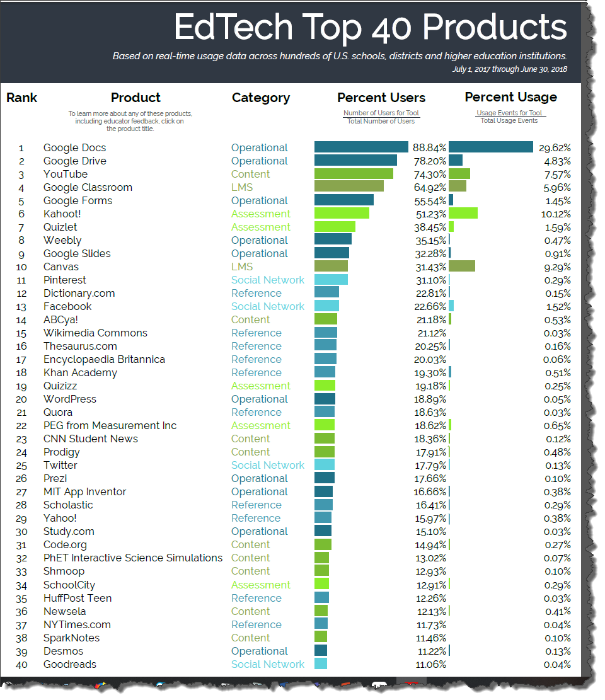Screen dimensions: 605x700
Task: Open Encyclopaedia Britannica product title
Action: click(x=104, y=359)
